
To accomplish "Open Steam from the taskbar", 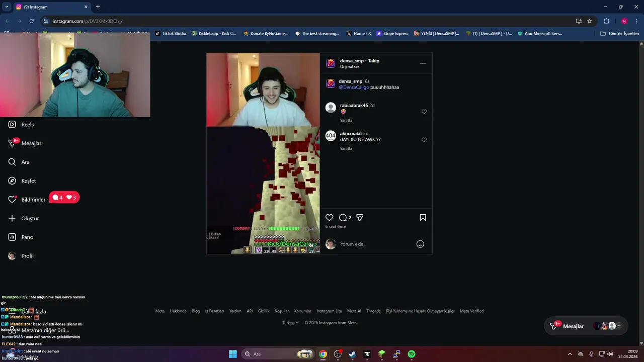I will 352,354.
